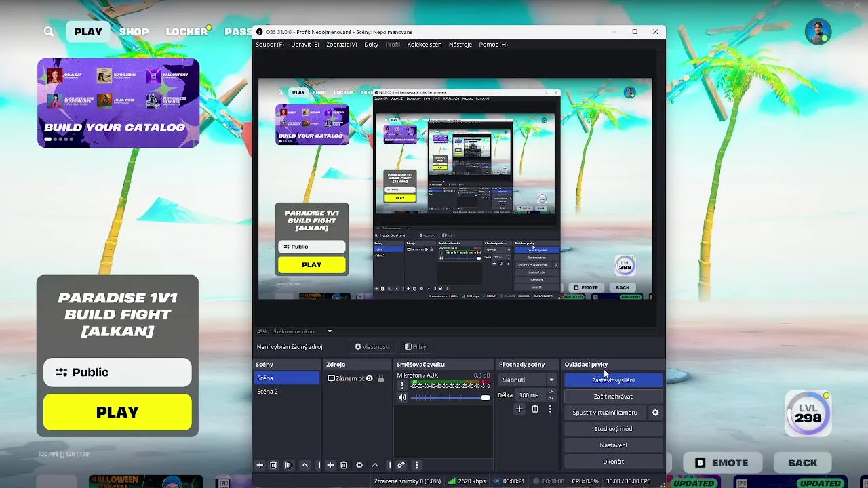Viewport: 868px width, 488px height.
Task: Quit OBS with Ukončit button
Action: (x=614, y=461)
